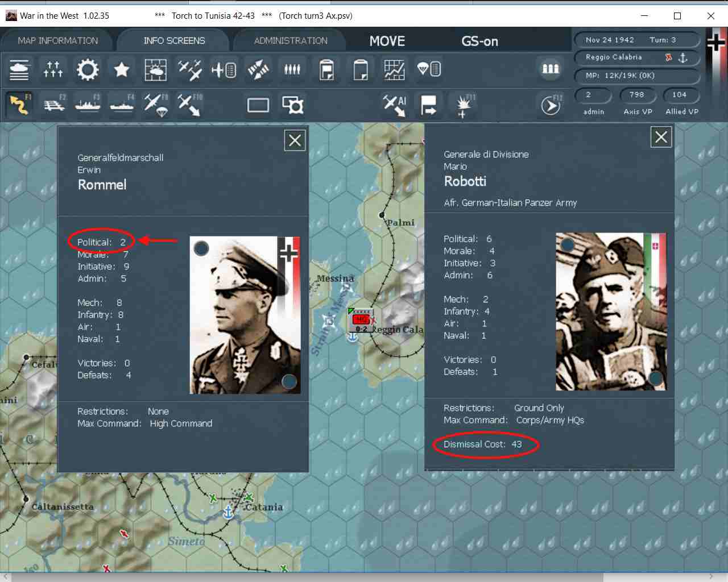
Task: Select the F1 move mode icon
Action: click(x=20, y=104)
